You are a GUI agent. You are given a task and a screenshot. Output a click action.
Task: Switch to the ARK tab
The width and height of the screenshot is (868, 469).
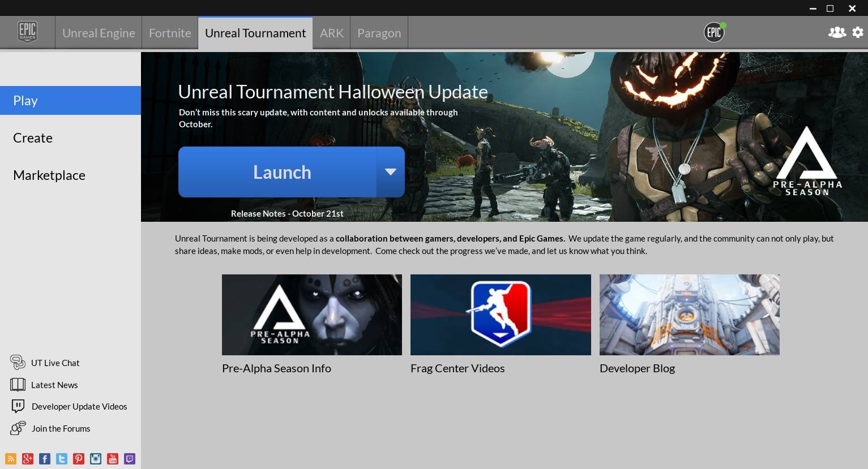pyautogui.click(x=332, y=33)
